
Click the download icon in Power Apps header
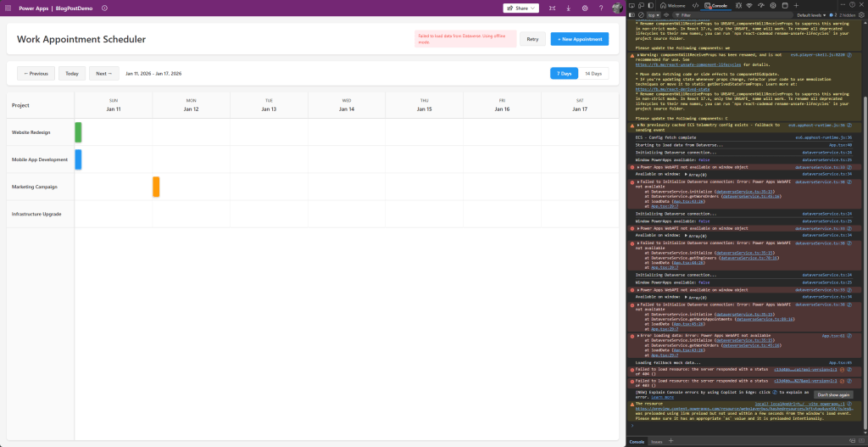point(568,8)
